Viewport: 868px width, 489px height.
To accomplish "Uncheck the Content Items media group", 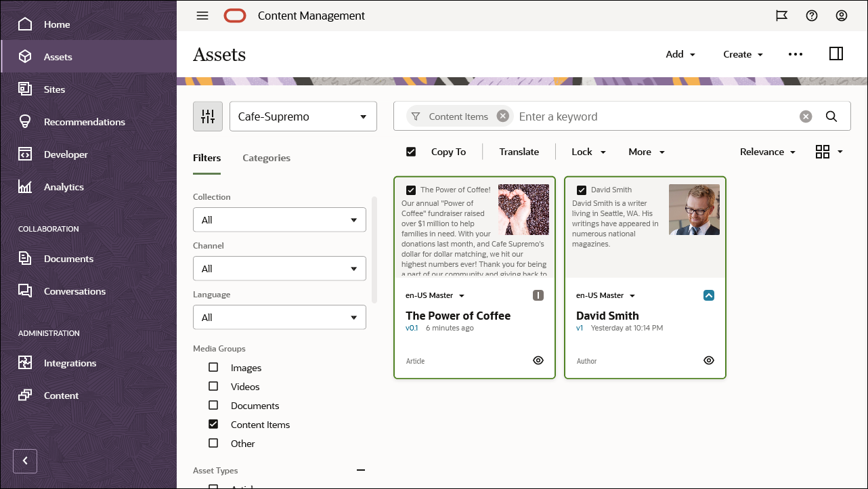I will 213,424.
